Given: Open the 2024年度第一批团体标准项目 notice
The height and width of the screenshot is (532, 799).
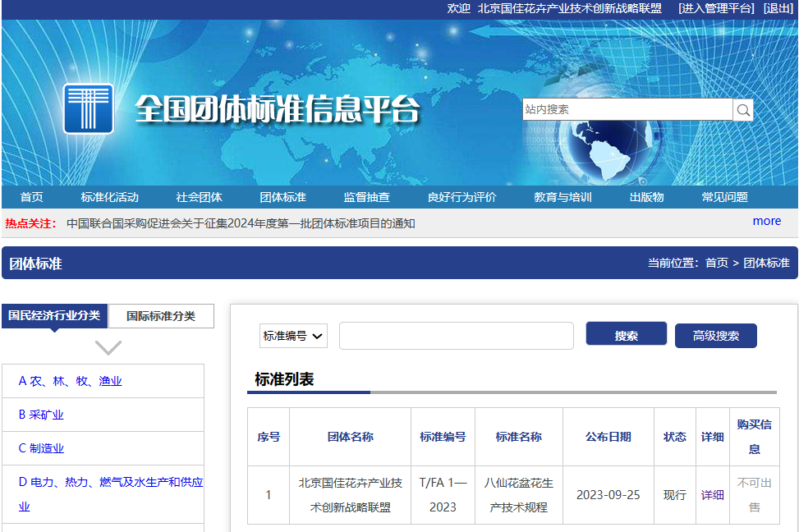Looking at the screenshot, I should pyautogui.click(x=241, y=223).
